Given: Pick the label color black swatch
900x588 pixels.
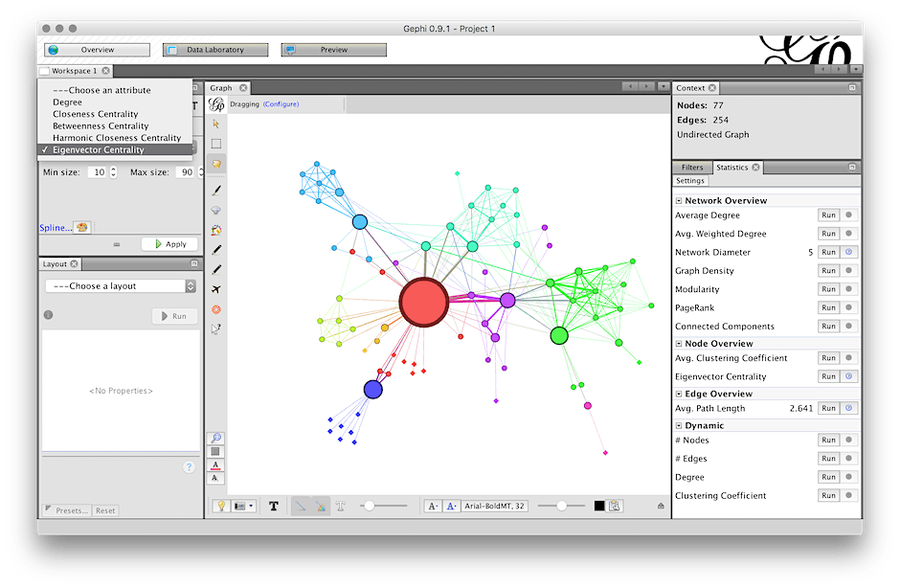Looking at the screenshot, I should point(597,505).
